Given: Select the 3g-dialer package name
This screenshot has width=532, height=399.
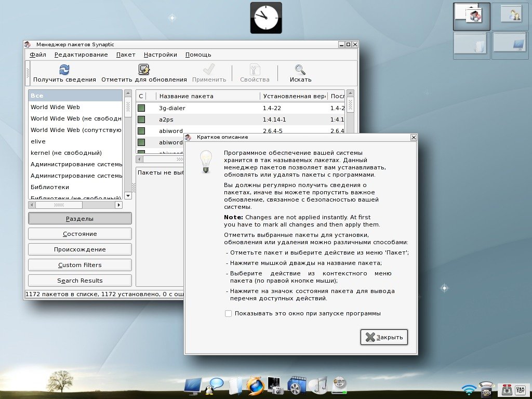Looking at the screenshot, I should click(172, 108).
